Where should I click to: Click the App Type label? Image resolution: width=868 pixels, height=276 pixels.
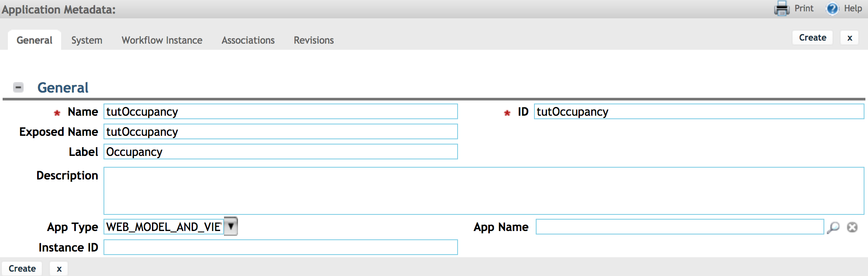[x=72, y=227]
